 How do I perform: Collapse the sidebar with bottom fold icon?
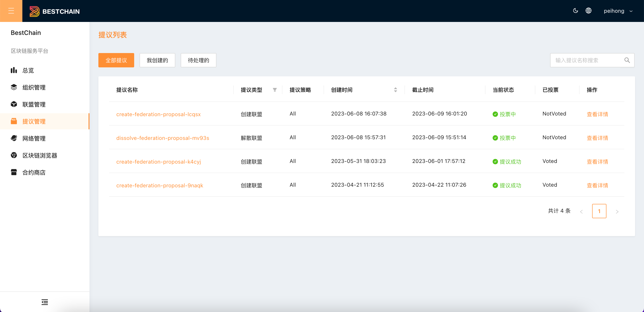coord(45,302)
